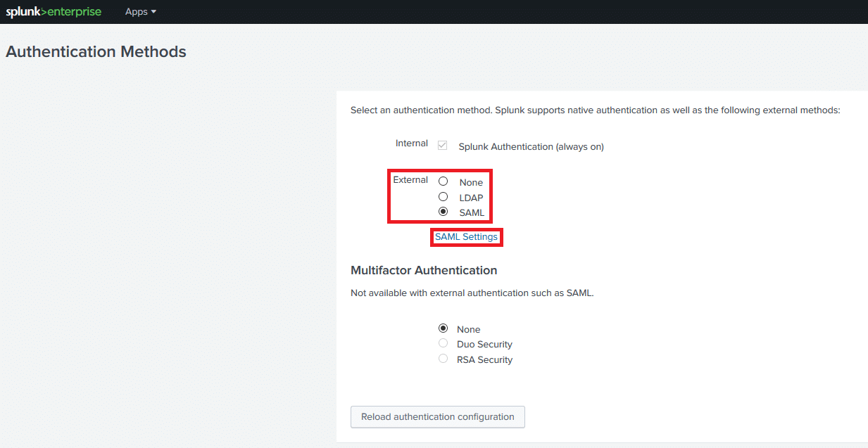Click the "Splunk Authentication (always on)" label text
Screen dimensions: 868x448
pos(531,147)
